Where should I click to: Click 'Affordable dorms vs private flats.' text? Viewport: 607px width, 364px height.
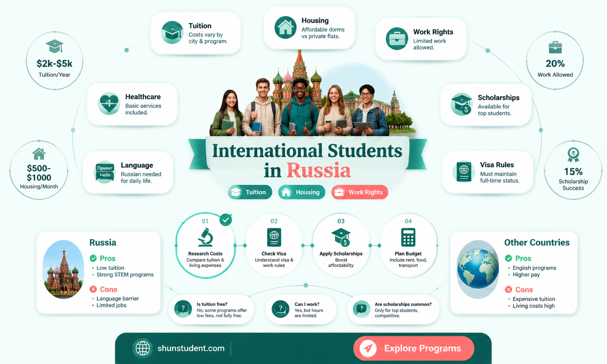click(323, 33)
